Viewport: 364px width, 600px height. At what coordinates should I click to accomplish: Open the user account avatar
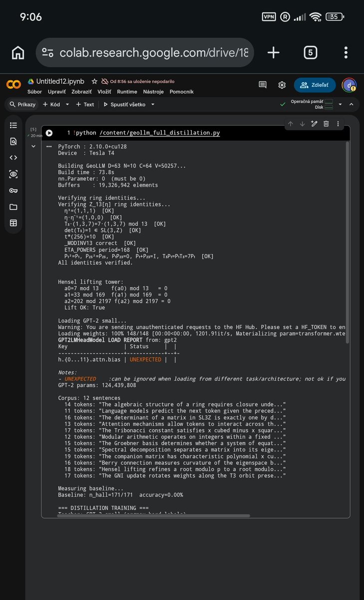pos(349,85)
